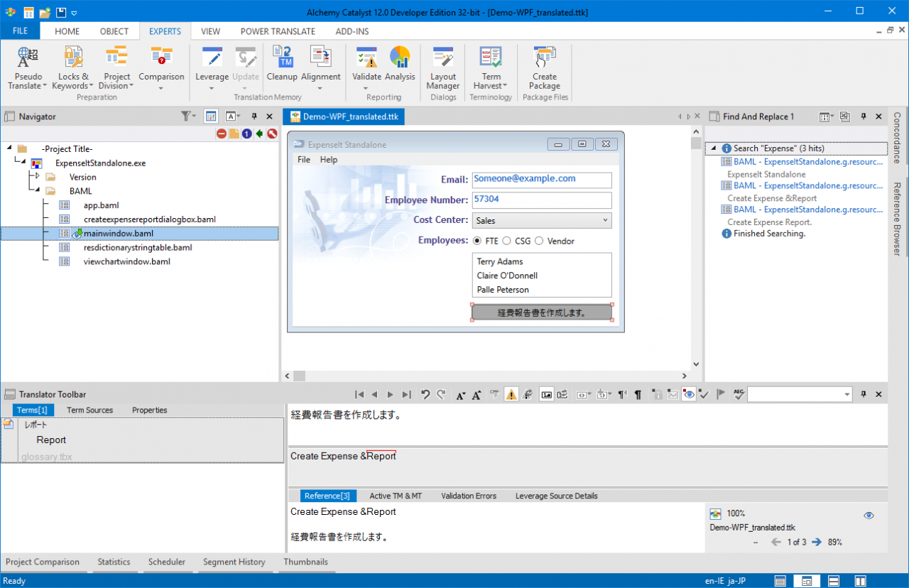
Task: Open the Layout Manager tool
Action: [443, 58]
